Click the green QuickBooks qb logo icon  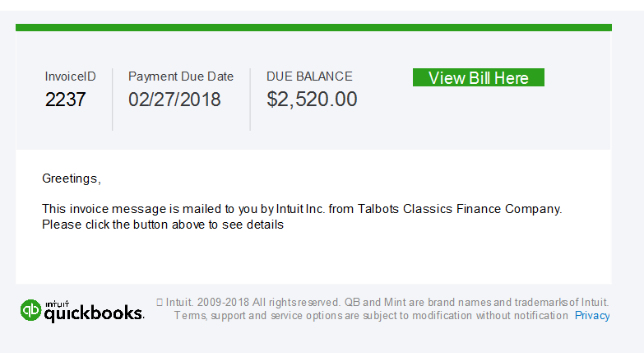[30, 310]
